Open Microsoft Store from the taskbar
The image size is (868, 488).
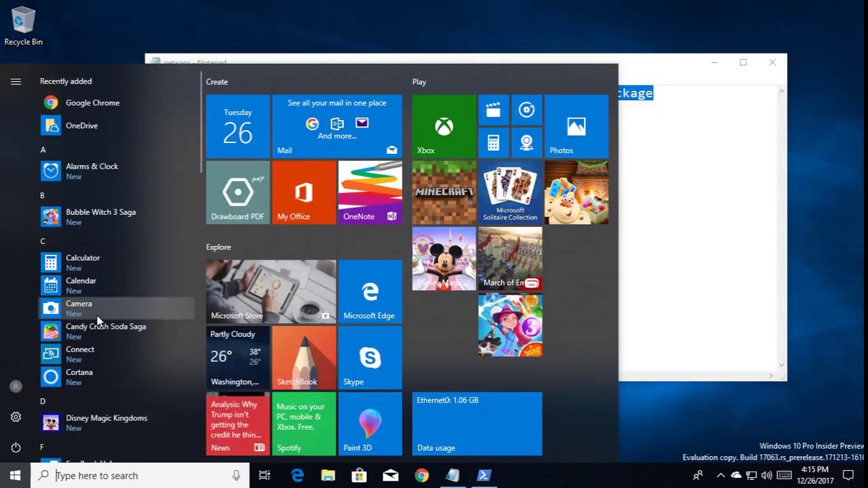coord(359,475)
